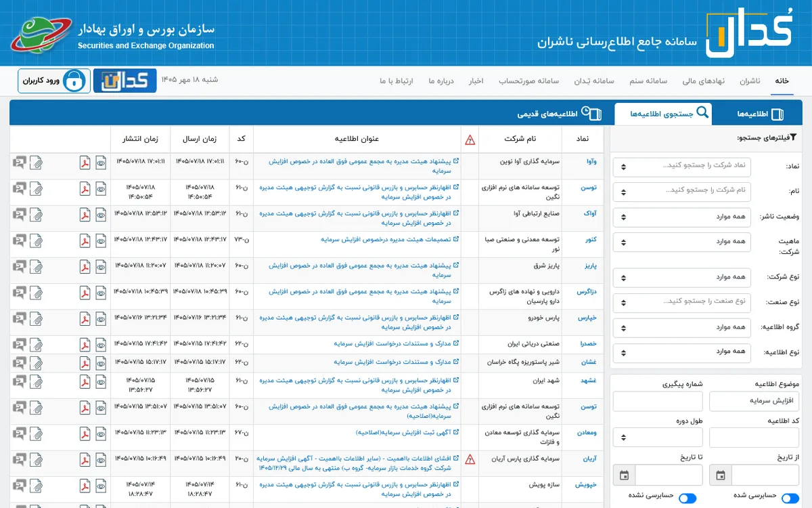This screenshot has height=508, width=812.
Task: Open the دزاگرس symbol link
Action: tap(587, 293)
